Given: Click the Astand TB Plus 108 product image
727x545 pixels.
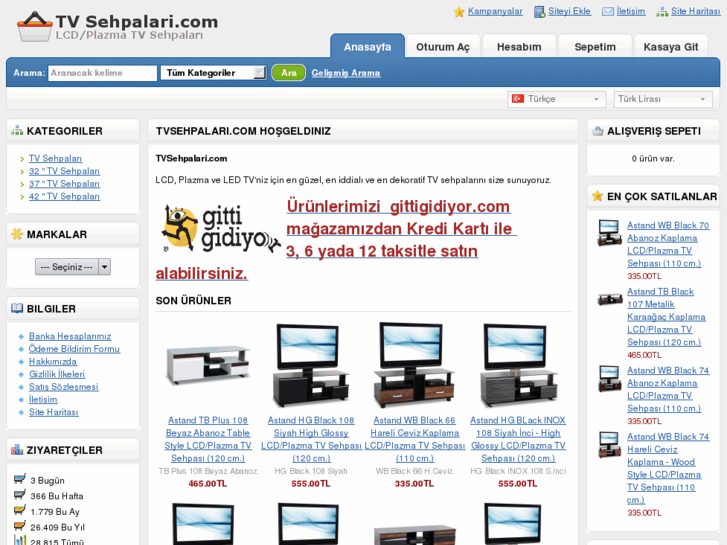Looking at the screenshot, I should pos(208,364).
